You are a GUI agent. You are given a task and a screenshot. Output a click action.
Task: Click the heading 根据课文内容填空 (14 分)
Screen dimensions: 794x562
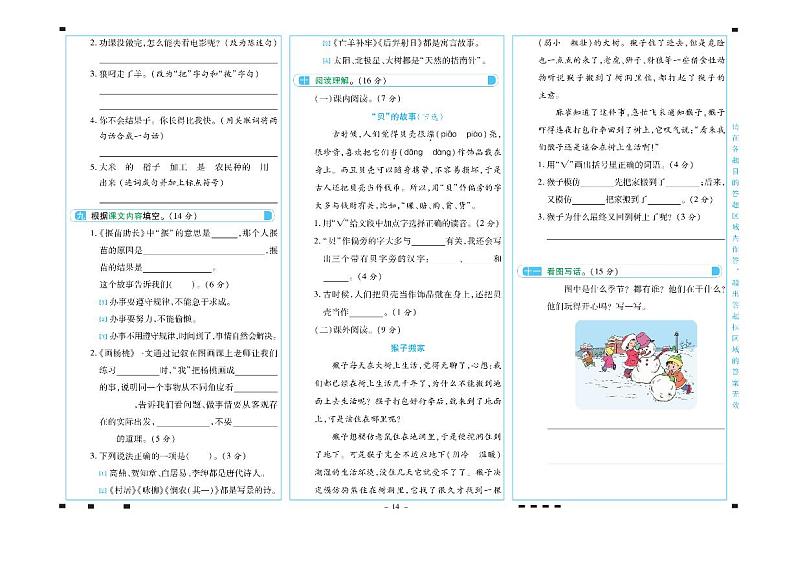click(144, 216)
